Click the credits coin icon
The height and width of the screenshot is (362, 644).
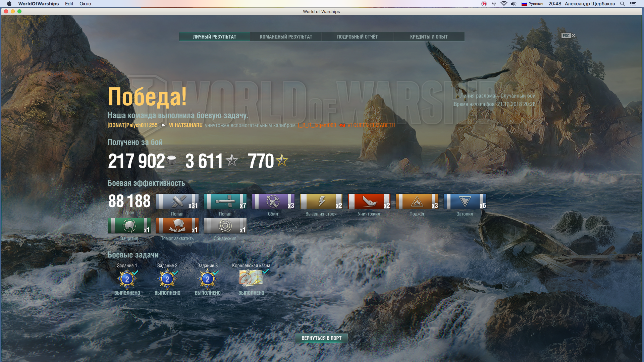point(171,161)
